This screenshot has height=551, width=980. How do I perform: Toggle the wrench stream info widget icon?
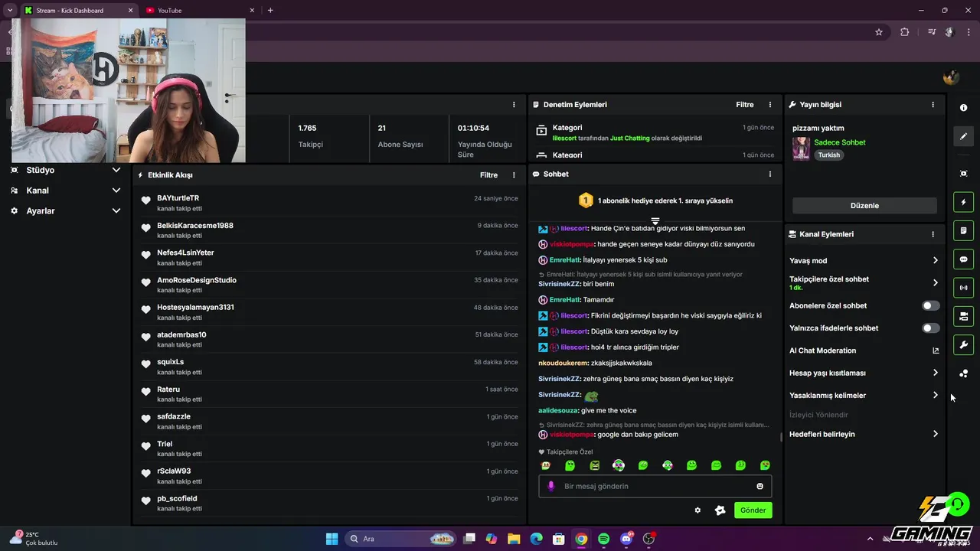click(x=963, y=344)
